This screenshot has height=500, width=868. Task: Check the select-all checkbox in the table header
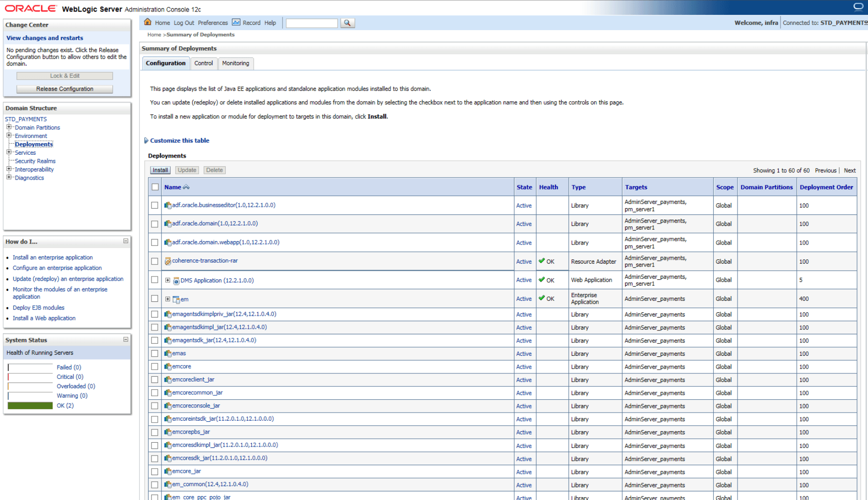[x=155, y=187]
